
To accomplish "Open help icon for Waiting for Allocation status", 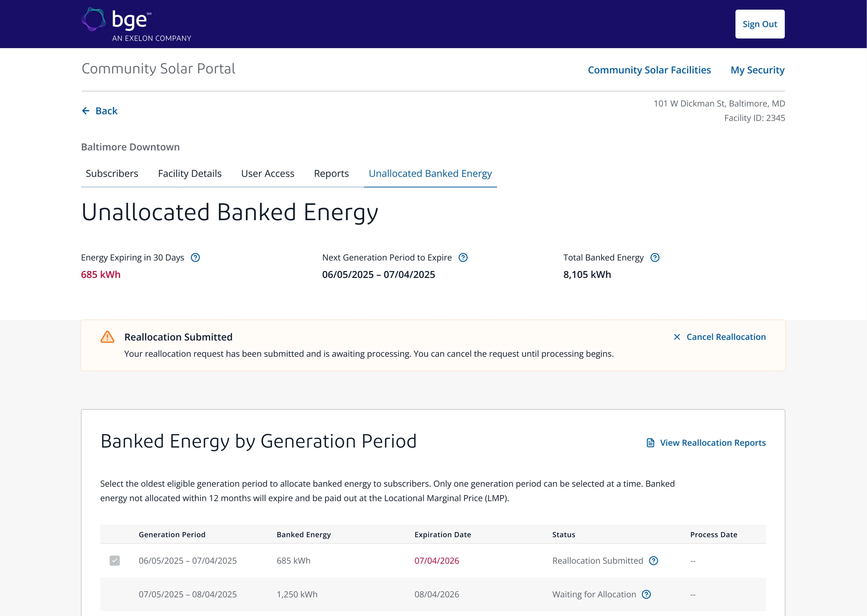I will (x=646, y=594).
